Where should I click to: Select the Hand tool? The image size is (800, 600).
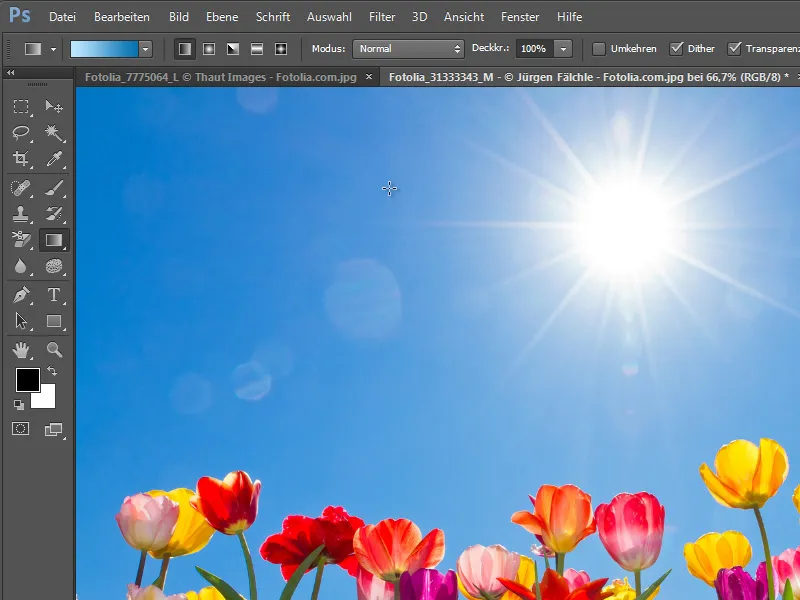[x=21, y=350]
